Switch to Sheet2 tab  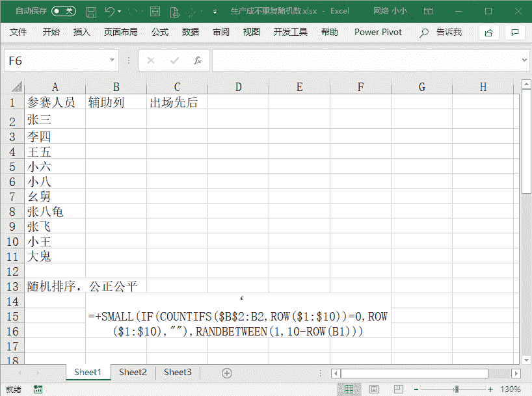pos(133,372)
